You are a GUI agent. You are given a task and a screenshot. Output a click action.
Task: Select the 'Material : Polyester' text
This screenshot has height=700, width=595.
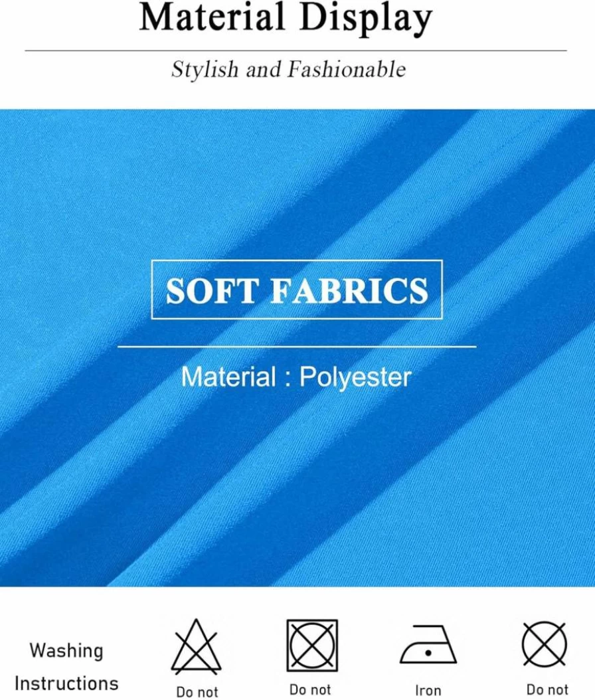[x=296, y=377]
